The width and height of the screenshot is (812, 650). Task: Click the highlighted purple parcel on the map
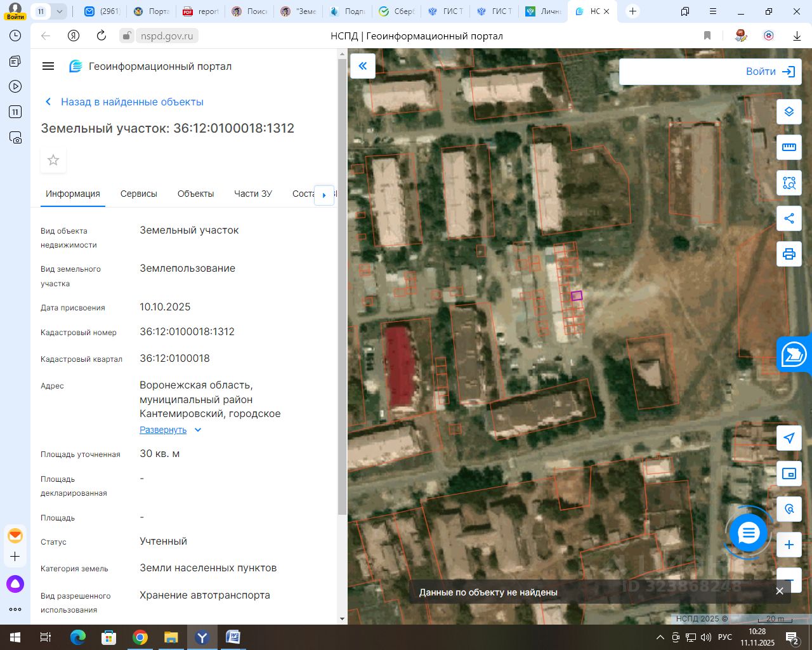577,295
